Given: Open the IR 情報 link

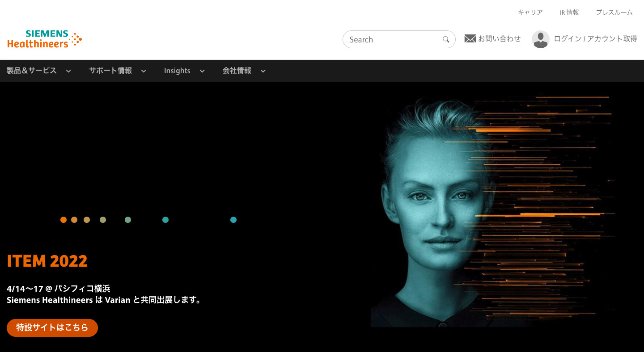Looking at the screenshot, I should click(569, 13).
